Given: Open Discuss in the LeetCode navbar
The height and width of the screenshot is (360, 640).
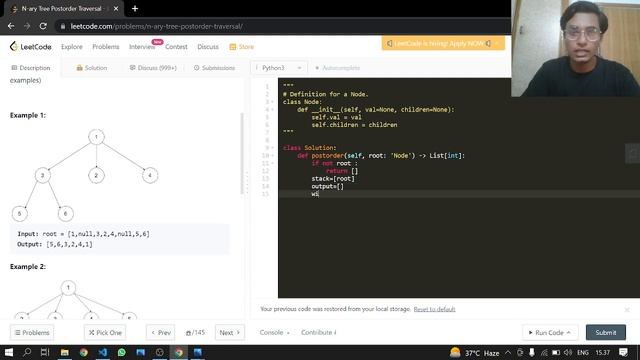Looking at the screenshot, I should pos(208,47).
